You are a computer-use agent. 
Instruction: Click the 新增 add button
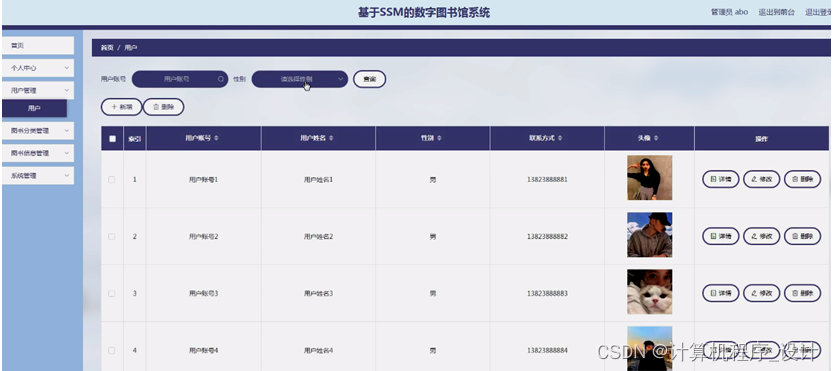[x=121, y=107]
